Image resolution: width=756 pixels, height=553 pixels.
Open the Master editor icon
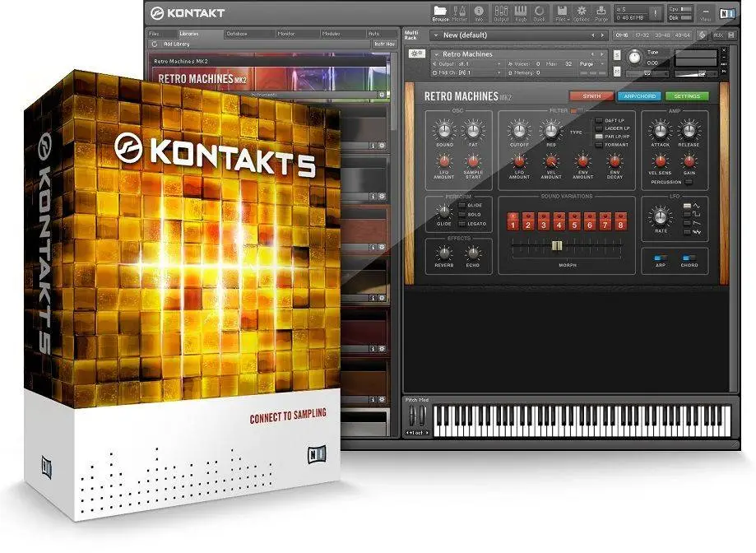[x=460, y=13]
